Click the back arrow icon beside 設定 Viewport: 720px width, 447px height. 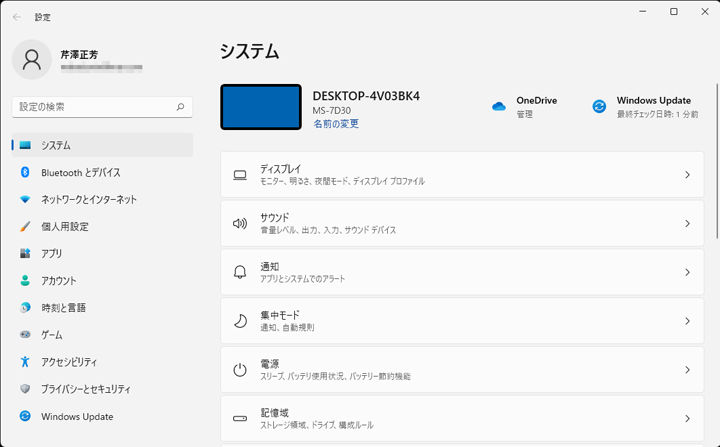pos(17,17)
